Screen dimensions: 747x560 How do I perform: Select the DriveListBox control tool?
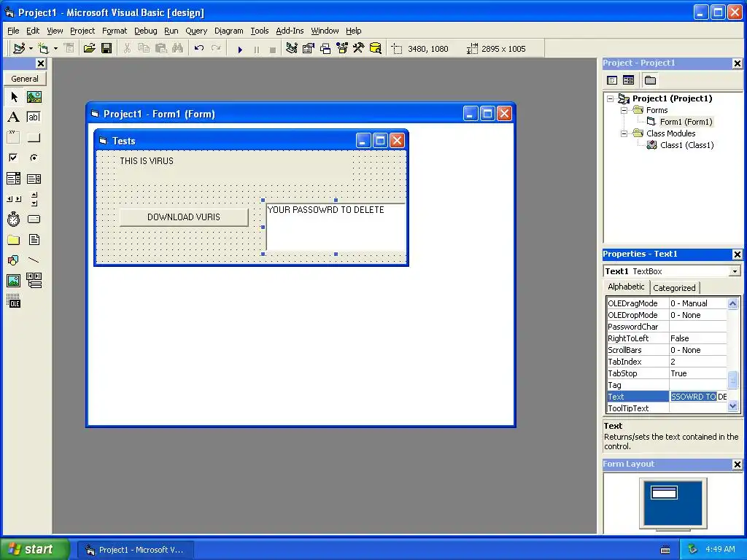pyautogui.click(x=34, y=219)
